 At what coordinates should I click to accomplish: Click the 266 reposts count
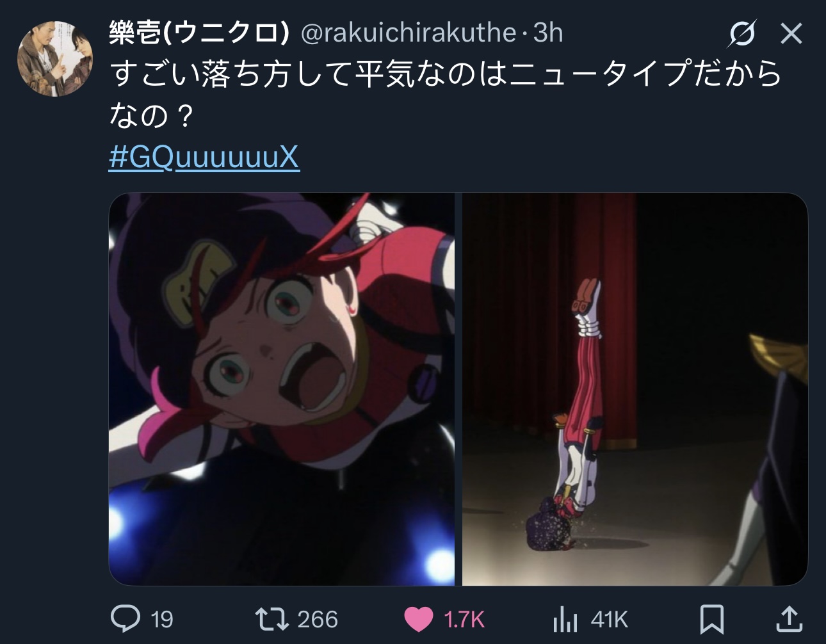click(x=318, y=620)
